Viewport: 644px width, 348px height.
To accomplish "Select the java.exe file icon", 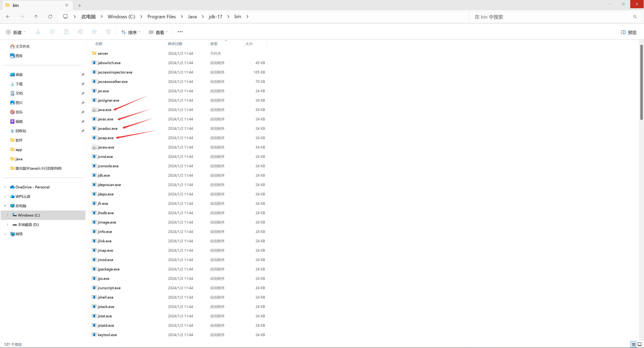I will [x=94, y=110].
